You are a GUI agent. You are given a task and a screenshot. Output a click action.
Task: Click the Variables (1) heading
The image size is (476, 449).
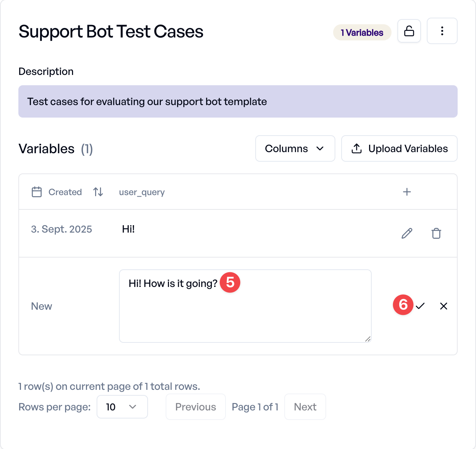56,149
